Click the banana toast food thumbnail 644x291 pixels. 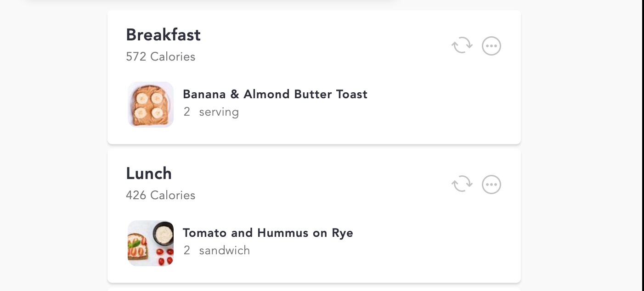click(151, 105)
